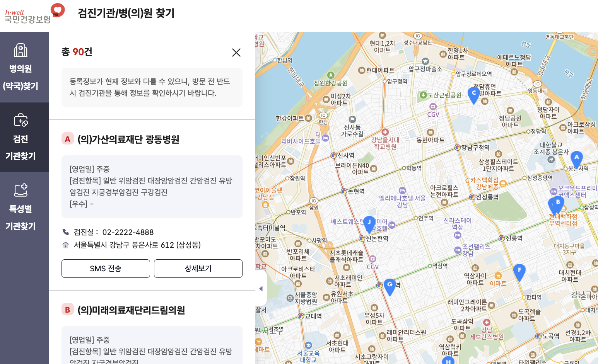Select the 검진기관찾기 sidebar menu

tap(24, 137)
